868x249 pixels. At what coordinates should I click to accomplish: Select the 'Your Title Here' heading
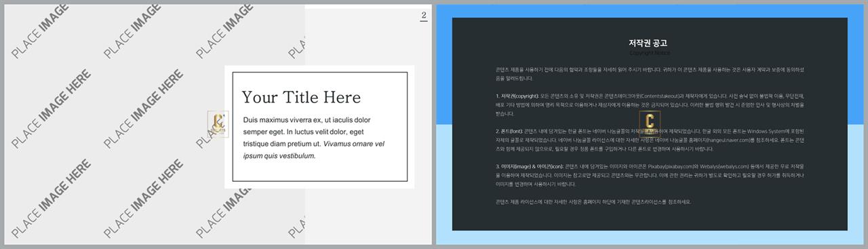pyautogui.click(x=301, y=97)
